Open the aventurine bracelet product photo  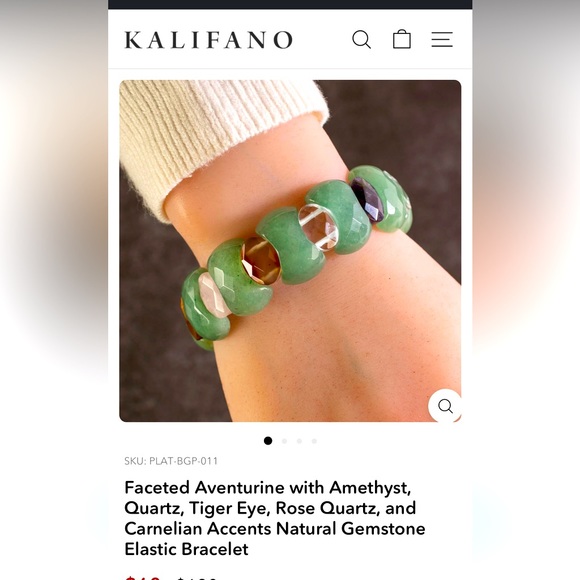[290, 251]
